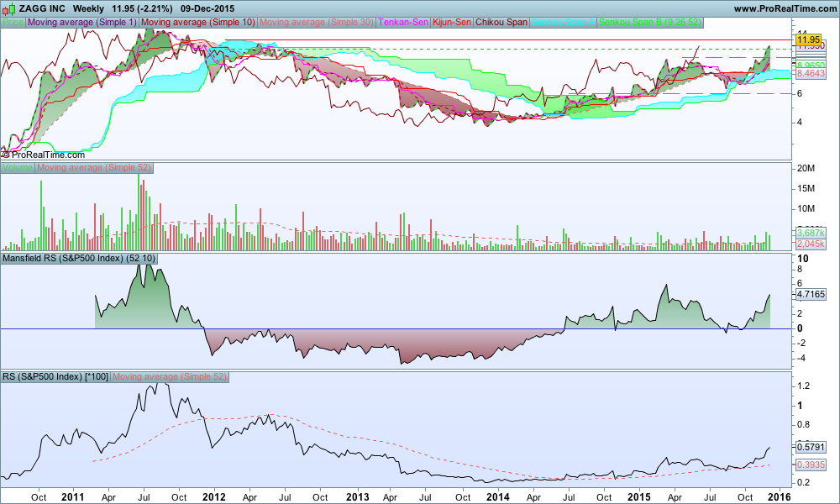
Task: Click the 15M volume axis label
Action: coord(806,188)
